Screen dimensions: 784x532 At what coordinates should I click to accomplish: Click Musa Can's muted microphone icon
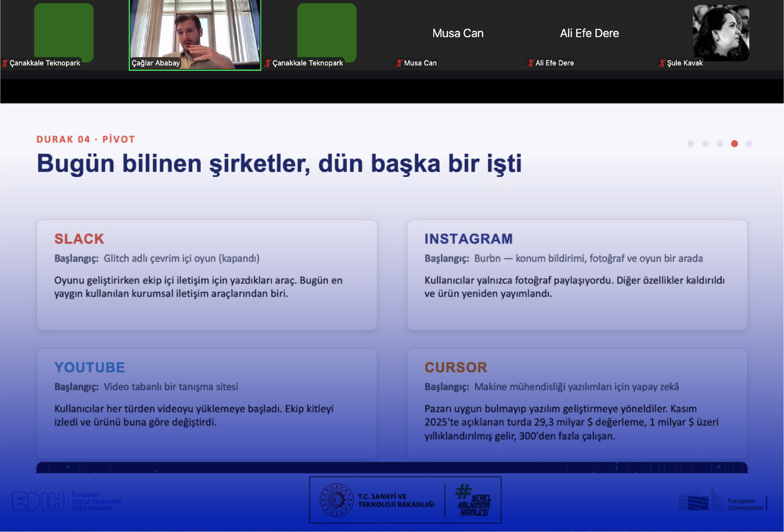tap(399, 63)
